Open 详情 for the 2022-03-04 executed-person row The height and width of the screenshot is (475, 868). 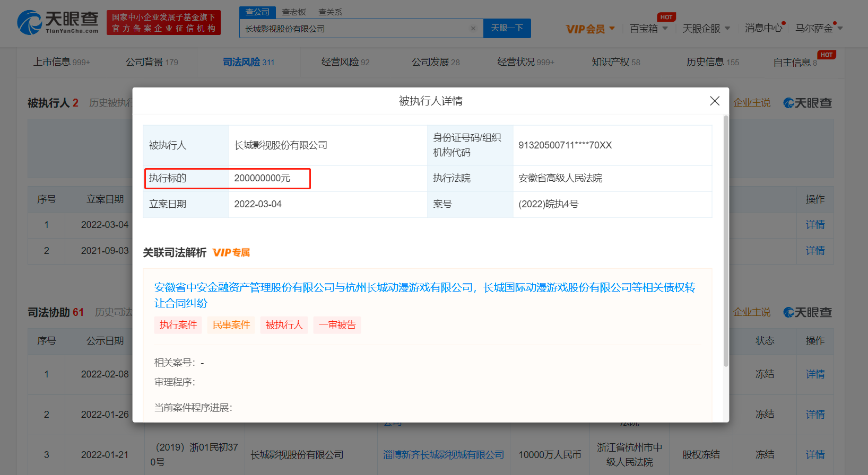click(x=815, y=225)
